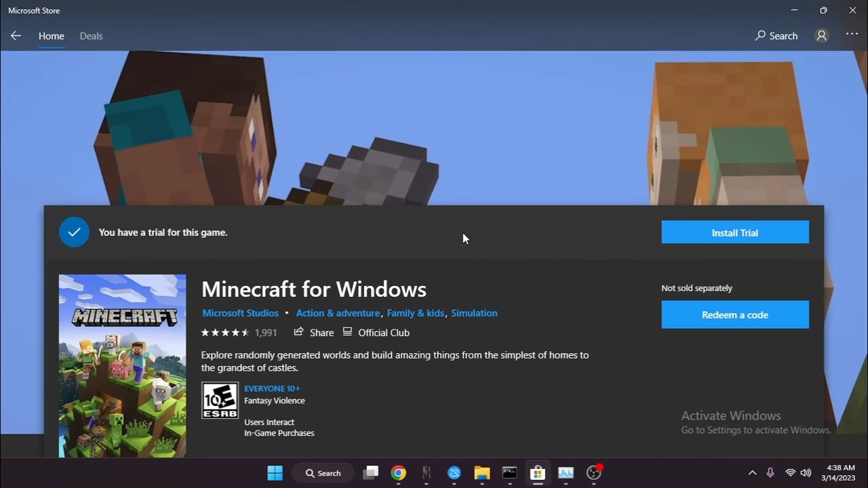Click the ESRB 10+ rating badge
The image size is (868, 488).
click(x=220, y=401)
